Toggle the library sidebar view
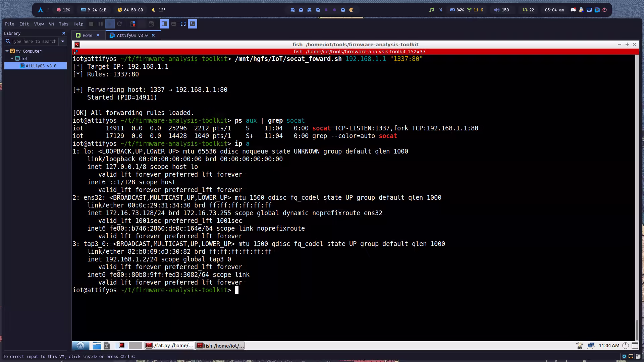This screenshot has width=644, height=362. [x=164, y=24]
